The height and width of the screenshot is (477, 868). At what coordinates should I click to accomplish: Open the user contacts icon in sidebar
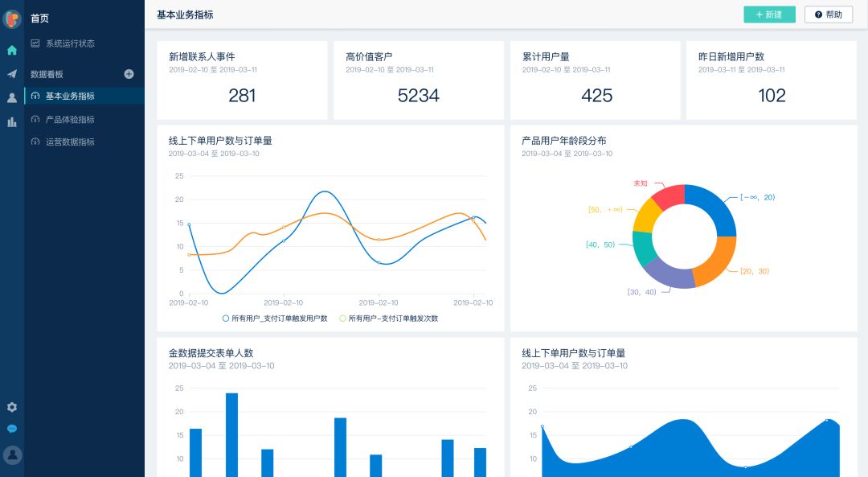pyautogui.click(x=11, y=97)
